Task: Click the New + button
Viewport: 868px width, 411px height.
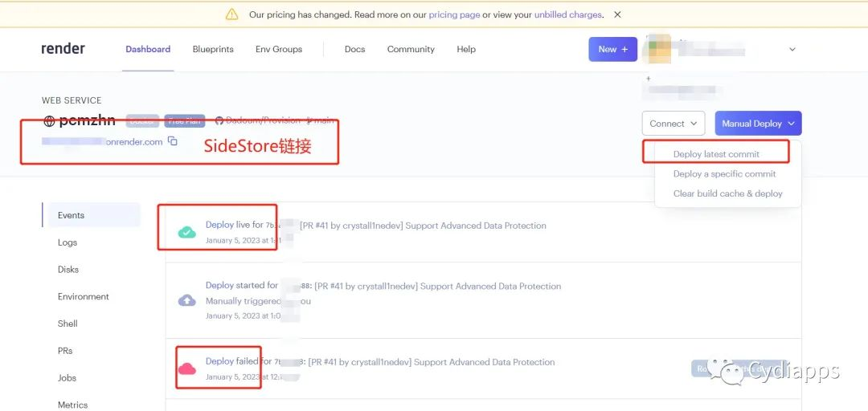Action: [612, 49]
